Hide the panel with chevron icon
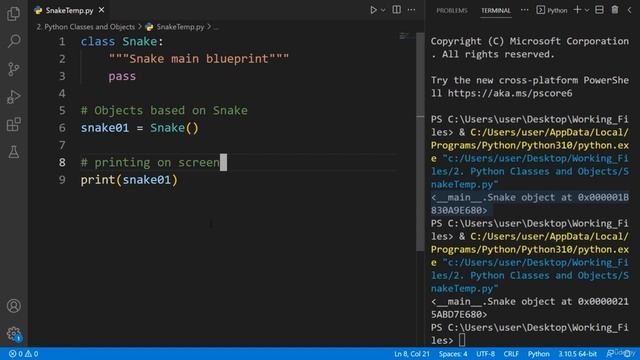This screenshot has width=640, height=360. click(x=630, y=10)
